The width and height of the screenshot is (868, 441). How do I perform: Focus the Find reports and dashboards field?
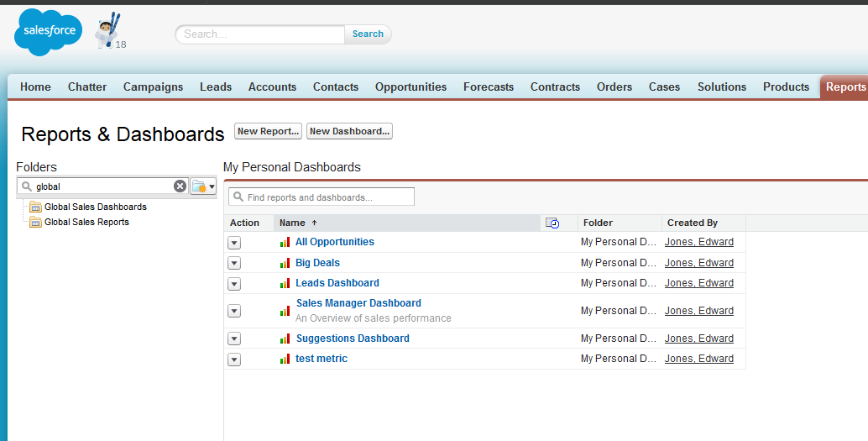tap(327, 197)
